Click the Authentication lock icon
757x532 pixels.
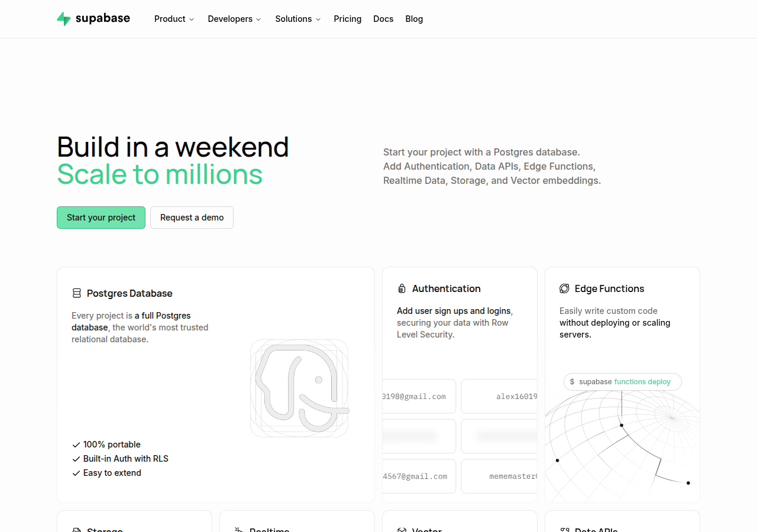click(x=402, y=288)
